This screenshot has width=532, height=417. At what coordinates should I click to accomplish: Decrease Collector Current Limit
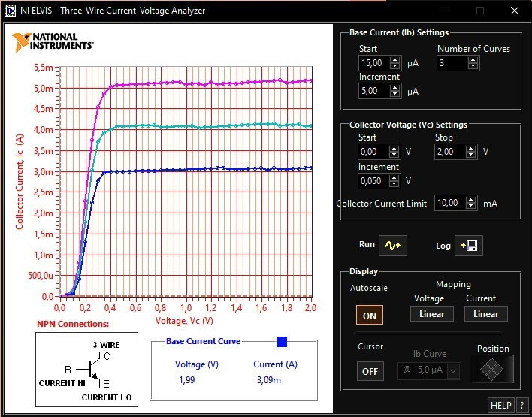[470, 207]
